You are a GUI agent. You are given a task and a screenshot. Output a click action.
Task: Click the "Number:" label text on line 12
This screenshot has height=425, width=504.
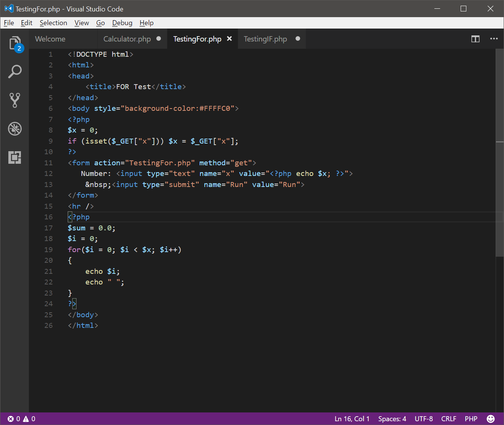96,174
